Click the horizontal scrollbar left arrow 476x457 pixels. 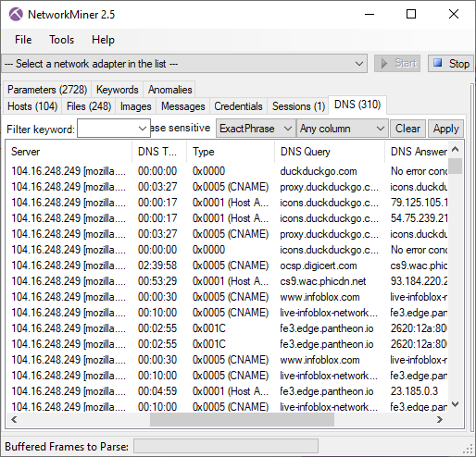coord(14,419)
